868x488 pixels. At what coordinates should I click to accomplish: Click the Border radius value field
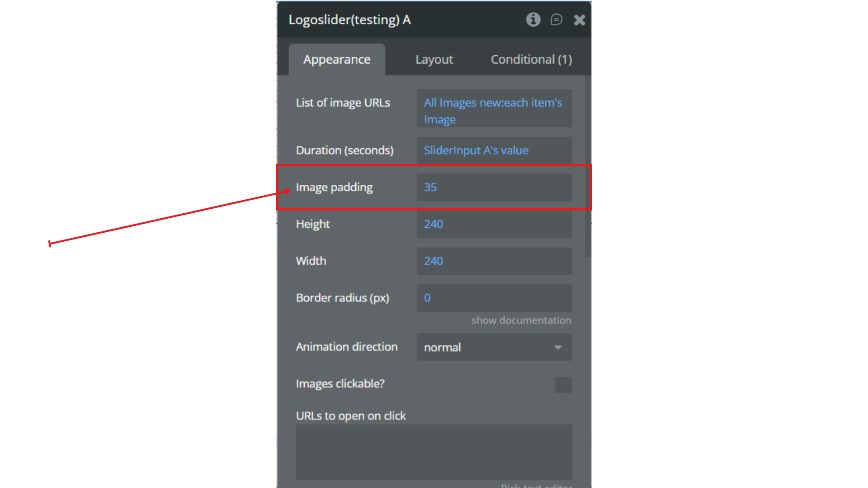click(x=494, y=298)
